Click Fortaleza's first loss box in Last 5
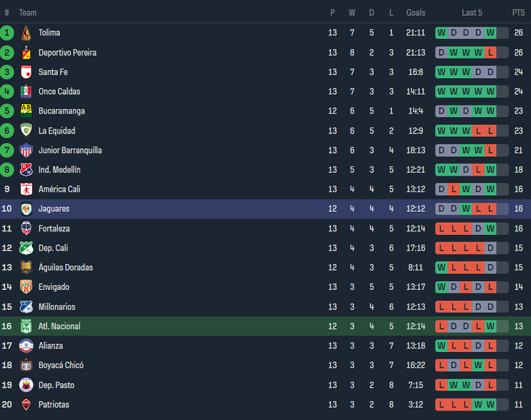Viewport: 531px width, 420px height. pos(441,229)
